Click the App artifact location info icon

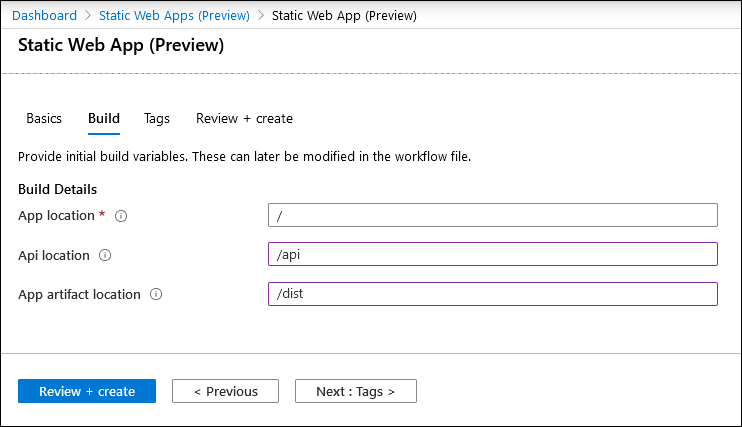point(156,294)
